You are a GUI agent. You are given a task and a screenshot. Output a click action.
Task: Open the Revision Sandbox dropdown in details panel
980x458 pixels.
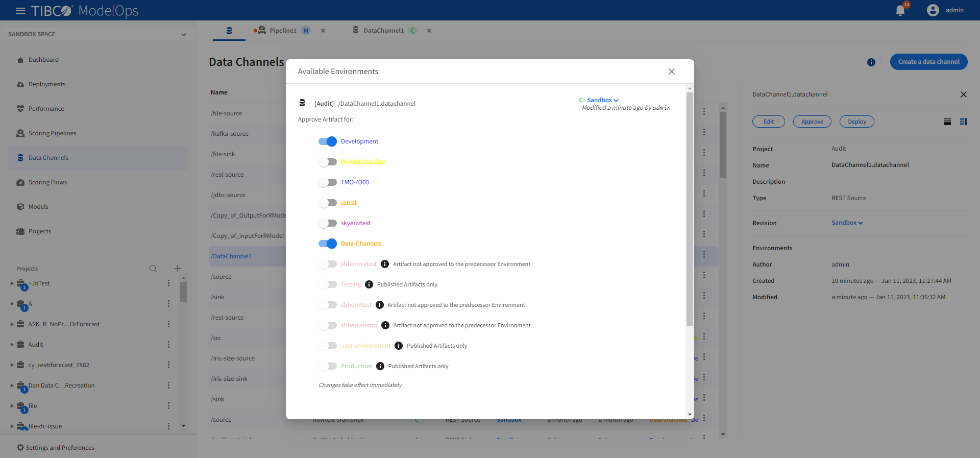[x=847, y=223]
